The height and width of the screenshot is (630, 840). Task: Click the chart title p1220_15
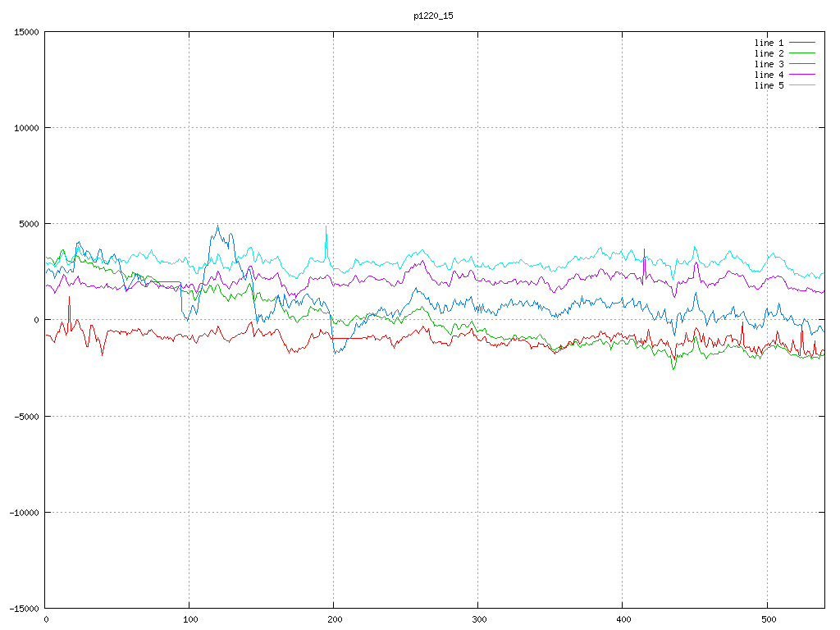tap(433, 16)
